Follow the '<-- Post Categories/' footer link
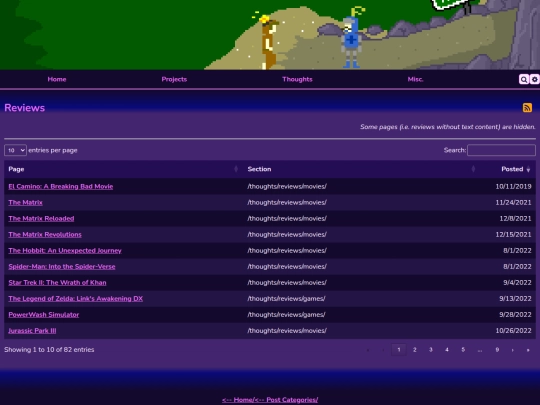 [287, 400]
